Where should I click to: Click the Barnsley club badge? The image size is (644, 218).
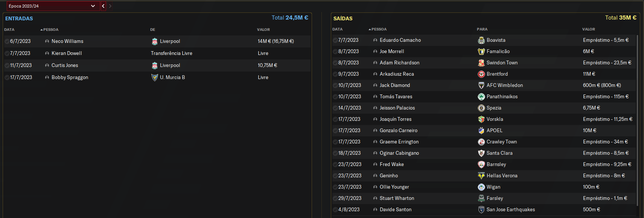coord(481,165)
